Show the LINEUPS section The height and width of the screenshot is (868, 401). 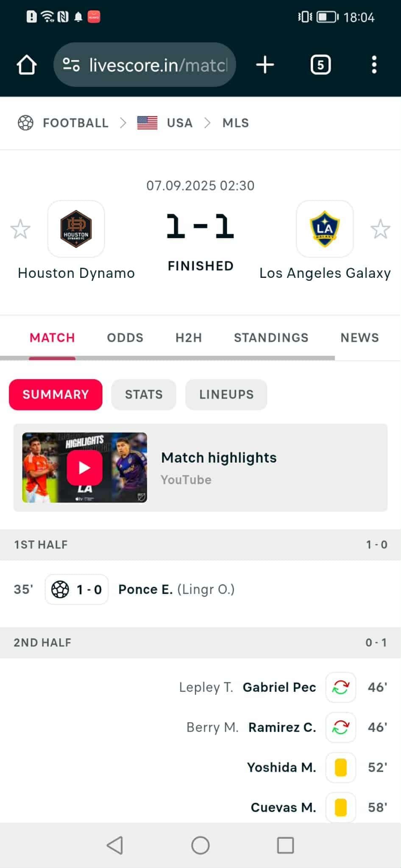(x=226, y=394)
